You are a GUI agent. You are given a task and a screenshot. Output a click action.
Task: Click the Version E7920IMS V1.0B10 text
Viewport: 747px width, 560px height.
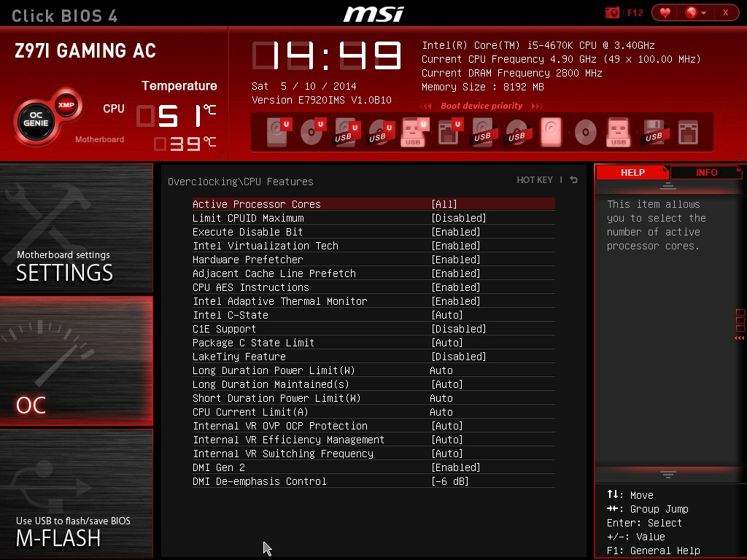[322, 100]
